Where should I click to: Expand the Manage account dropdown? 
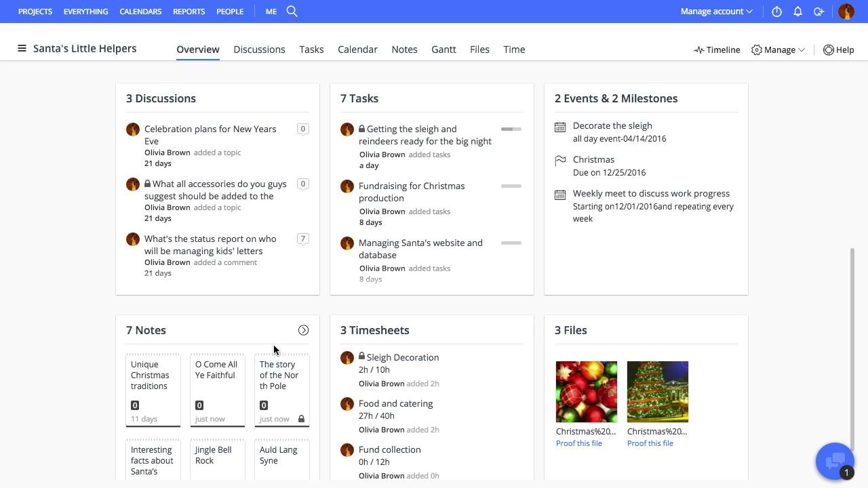tap(716, 12)
